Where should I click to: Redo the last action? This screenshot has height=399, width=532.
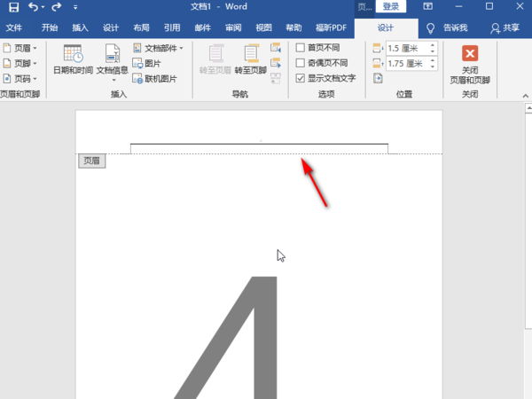click(x=57, y=7)
